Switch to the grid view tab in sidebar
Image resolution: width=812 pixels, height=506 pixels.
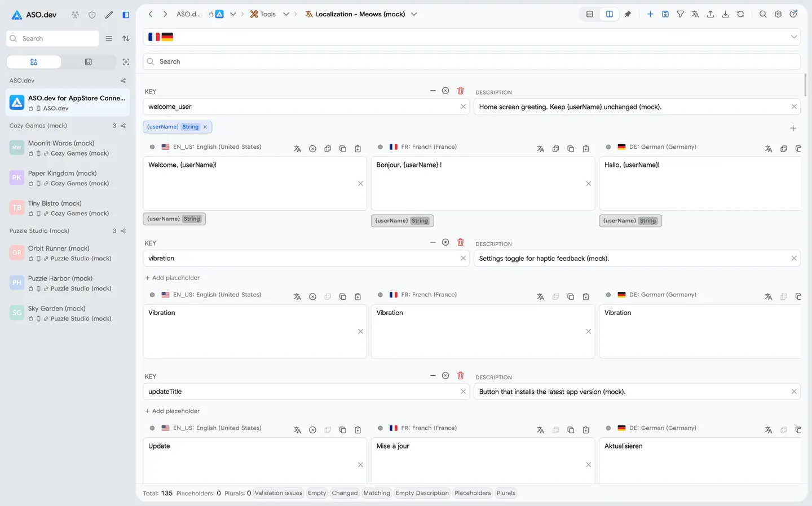[34, 62]
